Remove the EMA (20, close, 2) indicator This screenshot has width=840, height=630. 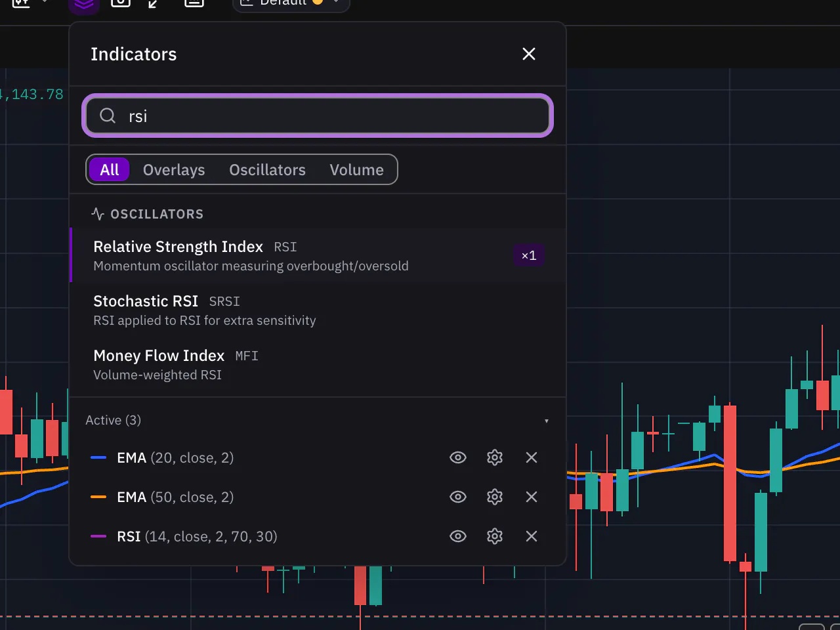[x=532, y=457]
